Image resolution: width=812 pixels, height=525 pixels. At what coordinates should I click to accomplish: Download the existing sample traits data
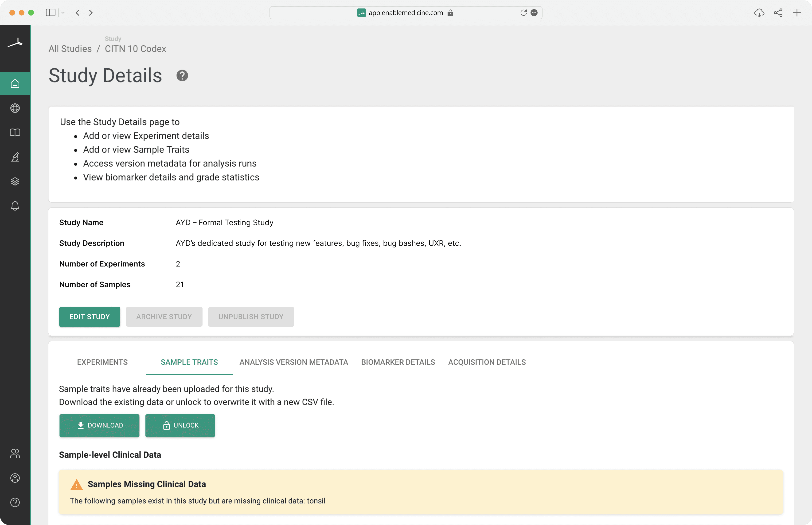[x=99, y=425]
